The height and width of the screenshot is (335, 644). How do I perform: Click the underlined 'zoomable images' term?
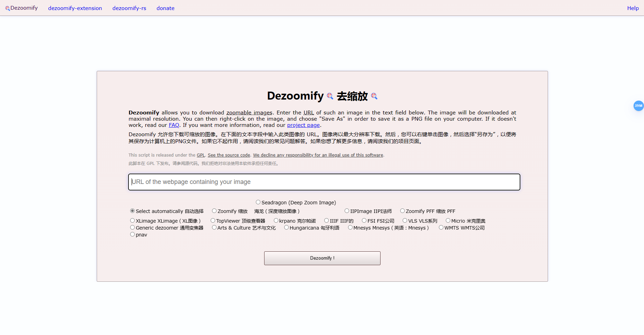tap(249, 113)
